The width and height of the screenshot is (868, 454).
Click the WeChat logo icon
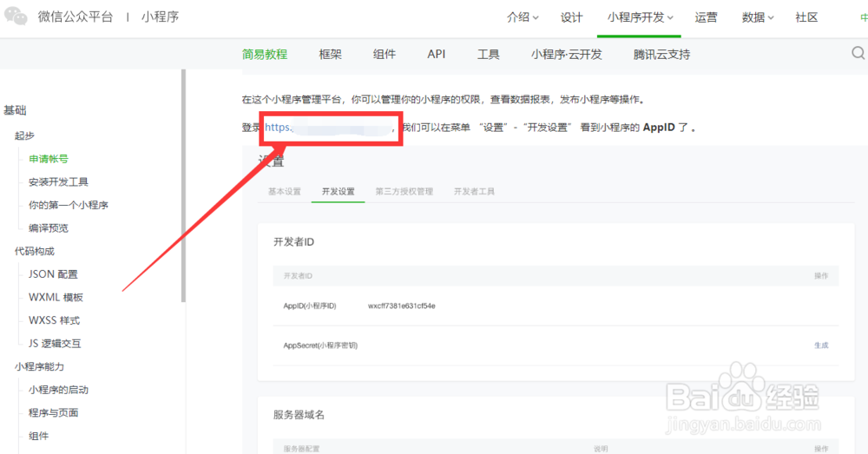pos(16,16)
